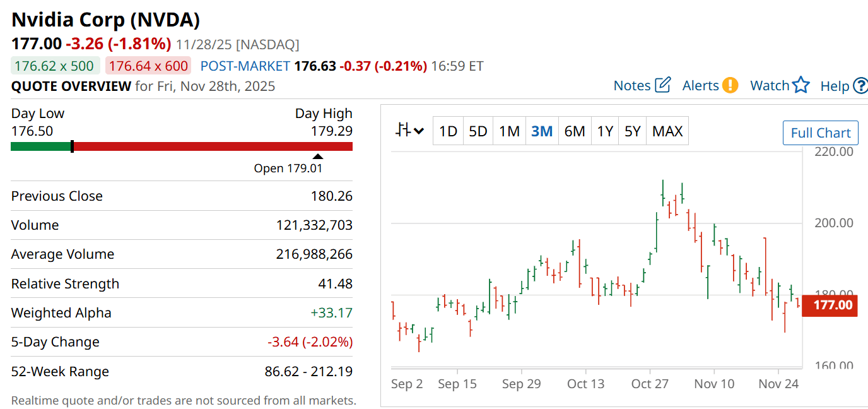Click the Notes link
This screenshot has height=409, width=868.
[x=632, y=86]
